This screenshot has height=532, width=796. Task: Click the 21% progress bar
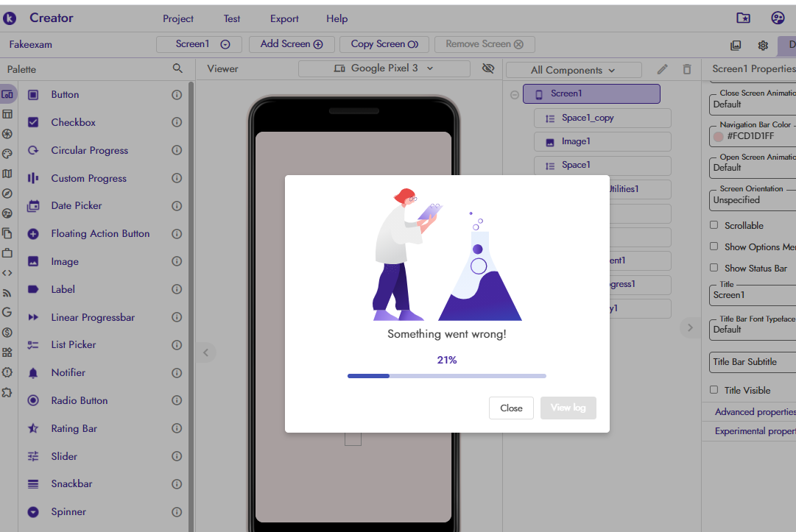[x=447, y=376]
